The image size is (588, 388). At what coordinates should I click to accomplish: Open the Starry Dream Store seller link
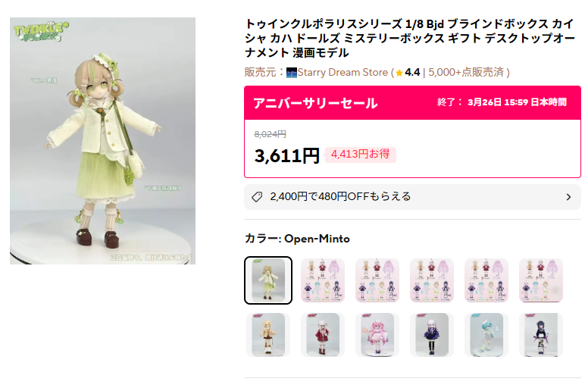342,72
